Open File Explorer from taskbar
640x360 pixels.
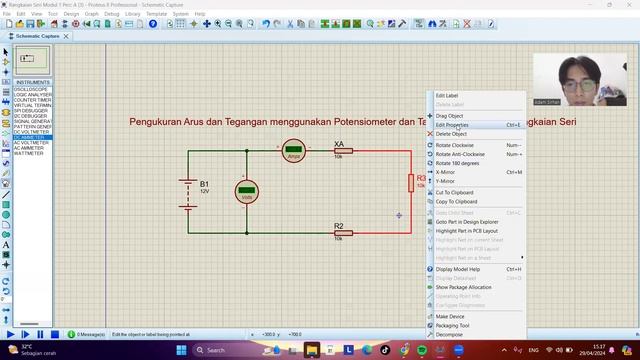tap(312, 350)
